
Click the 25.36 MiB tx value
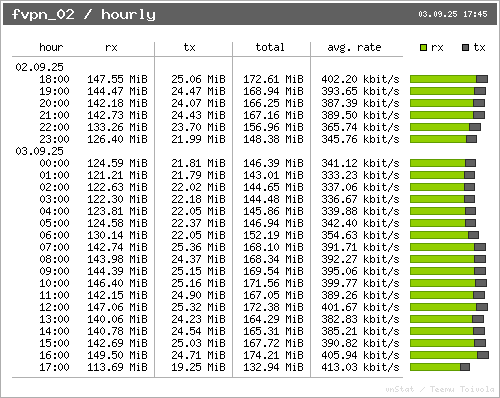tap(198, 247)
